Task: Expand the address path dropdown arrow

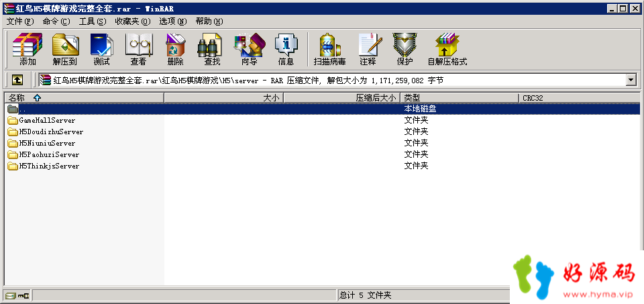Action: click(631, 80)
